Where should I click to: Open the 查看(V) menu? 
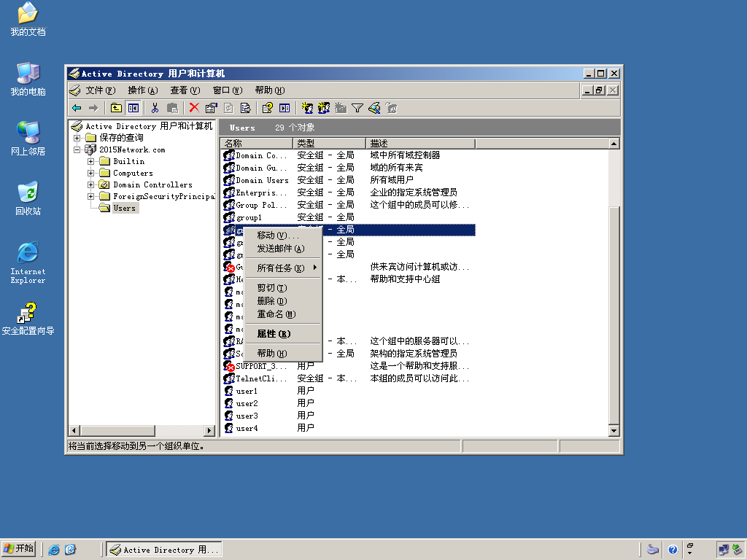coord(185,90)
